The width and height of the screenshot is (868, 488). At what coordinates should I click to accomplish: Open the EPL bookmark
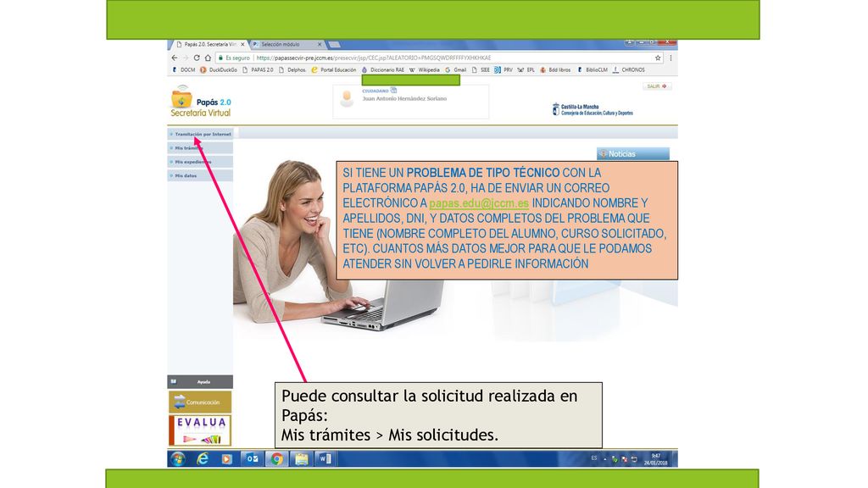click(x=526, y=70)
